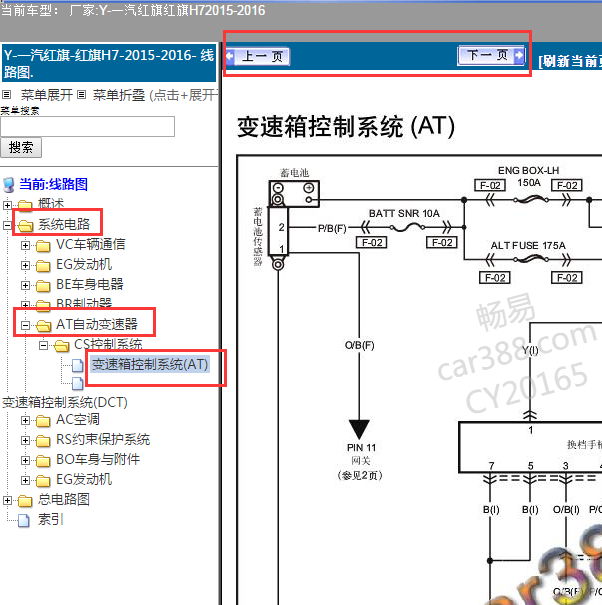Collapse the AT自动变速器 folder node
602x605 pixels.
25,325
